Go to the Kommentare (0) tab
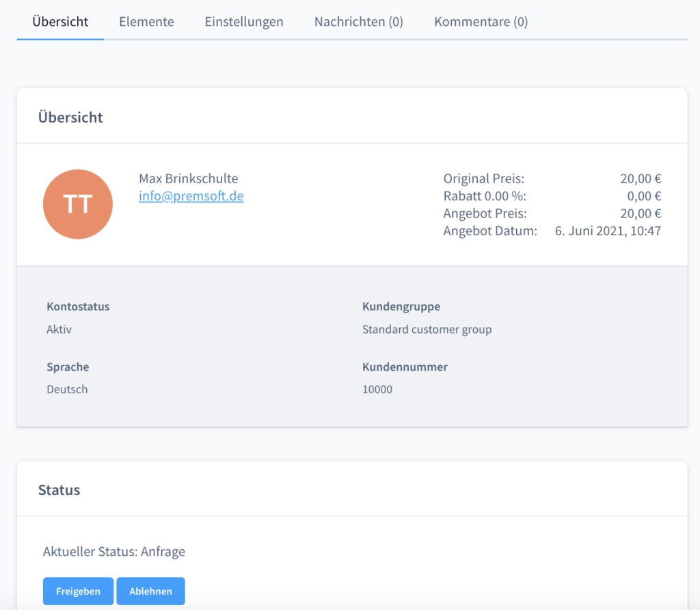This screenshot has width=700, height=610. (x=481, y=22)
